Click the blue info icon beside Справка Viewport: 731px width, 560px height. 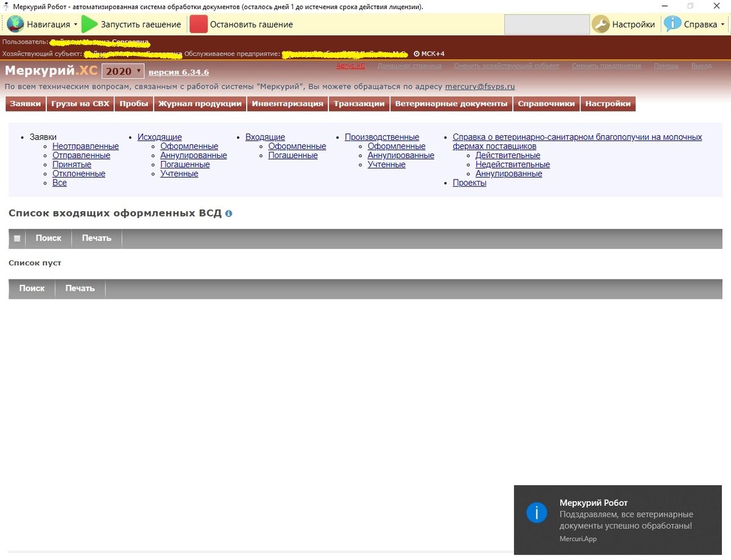click(673, 24)
